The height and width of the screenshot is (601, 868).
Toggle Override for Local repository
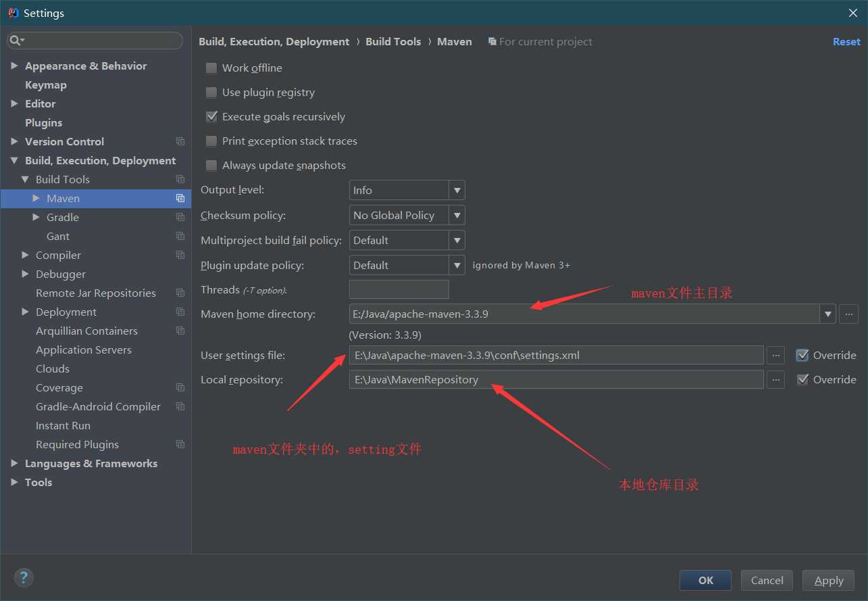[802, 379]
